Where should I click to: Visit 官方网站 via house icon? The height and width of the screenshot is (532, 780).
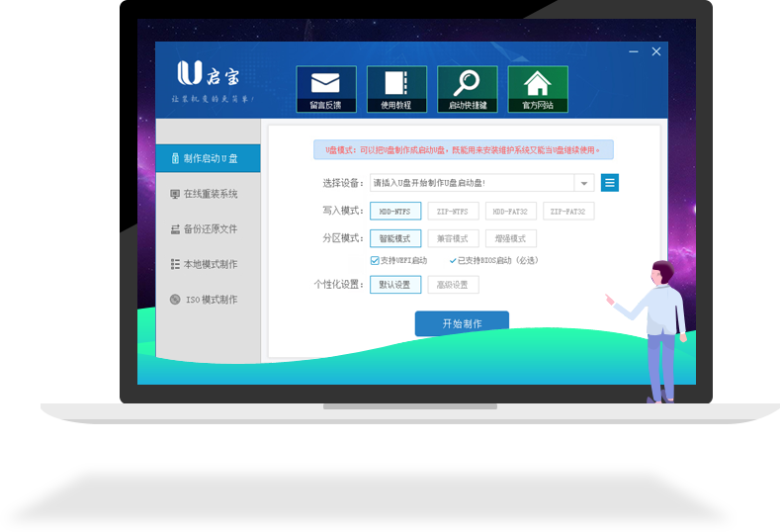tap(538, 83)
